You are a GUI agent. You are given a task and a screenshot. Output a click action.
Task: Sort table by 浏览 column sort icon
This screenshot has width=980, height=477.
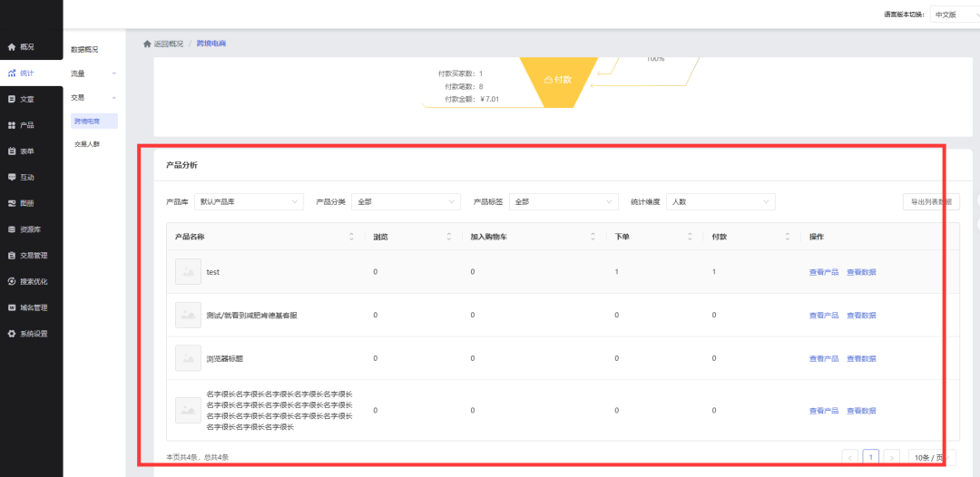tap(449, 237)
